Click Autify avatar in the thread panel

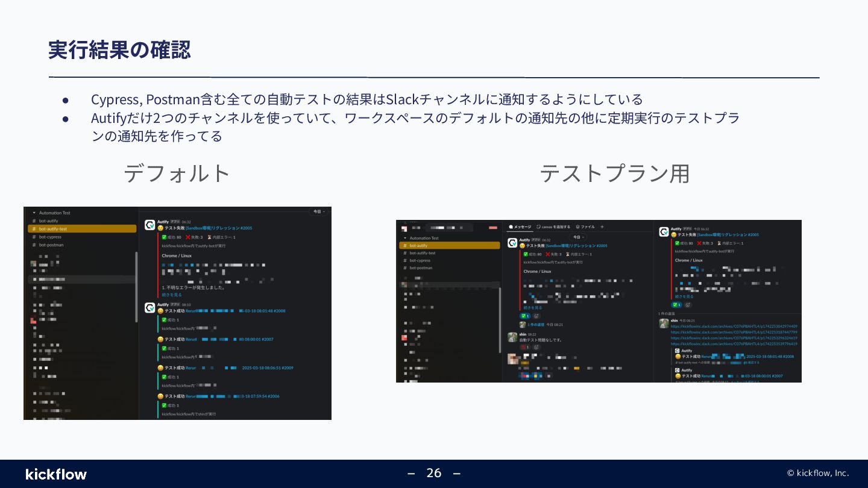point(664,231)
